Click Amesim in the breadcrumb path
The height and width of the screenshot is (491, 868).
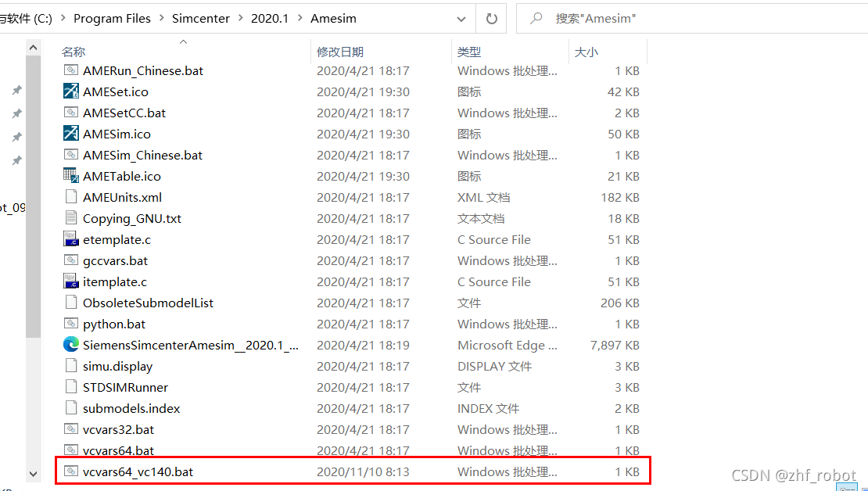pyautogui.click(x=333, y=18)
